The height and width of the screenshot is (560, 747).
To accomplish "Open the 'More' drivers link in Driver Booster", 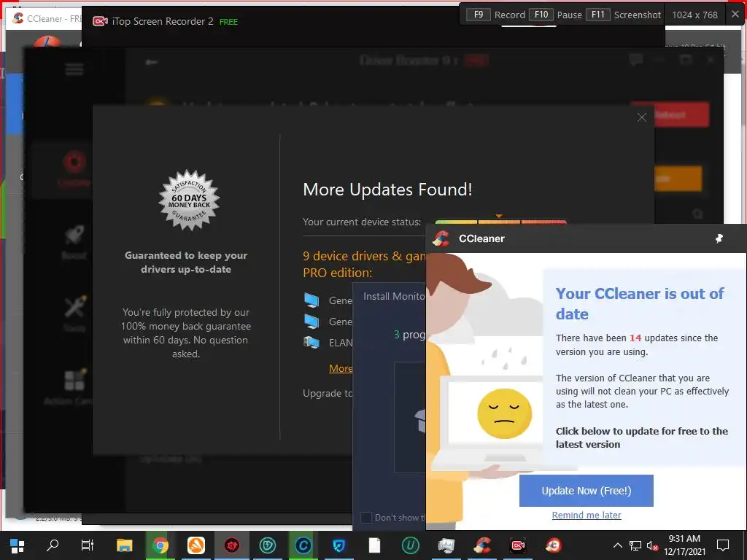I will pyautogui.click(x=341, y=368).
